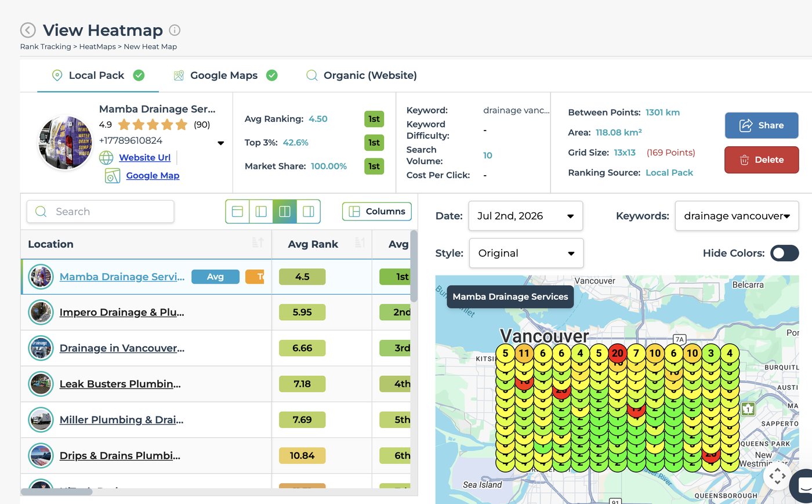Viewport: 812px width, 504px height.
Task: Open Miller Plumbing & Drai... link
Action: [121, 420]
